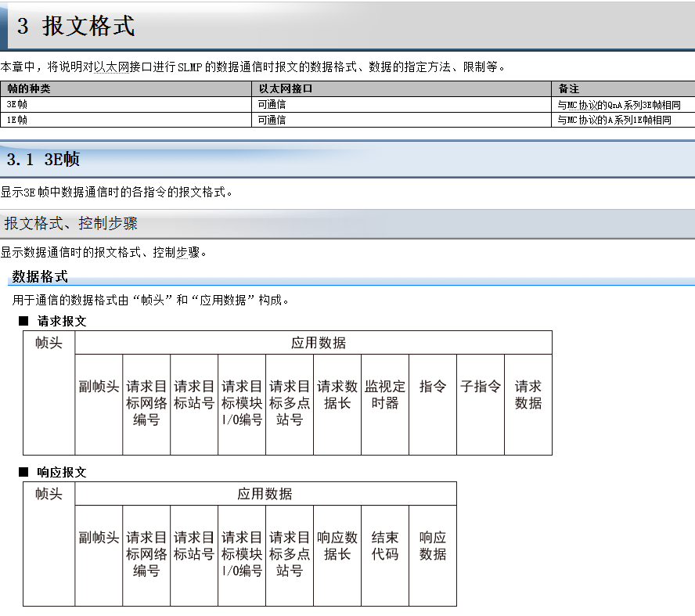This screenshot has height=616, width=695.
Task: Click the black square bullet beside 请求报文
Action: click(23, 321)
